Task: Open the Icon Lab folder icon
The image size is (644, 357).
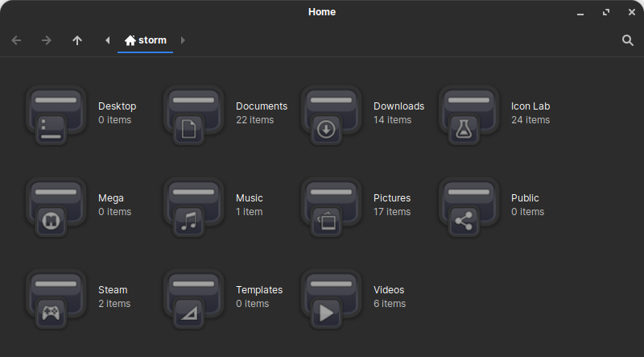Action: click(469, 114)
